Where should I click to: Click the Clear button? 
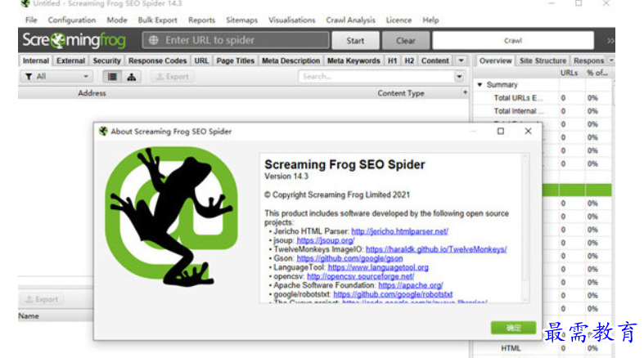coord(406,41)
